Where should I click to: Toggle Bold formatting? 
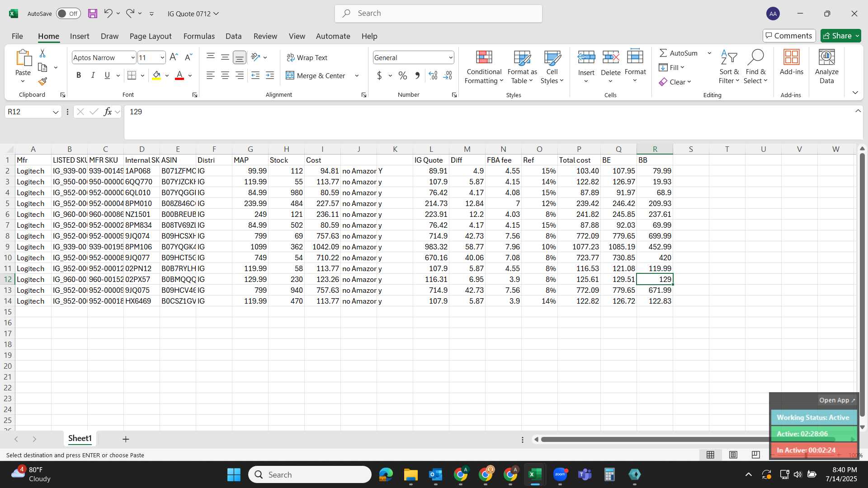coord(79,75)
